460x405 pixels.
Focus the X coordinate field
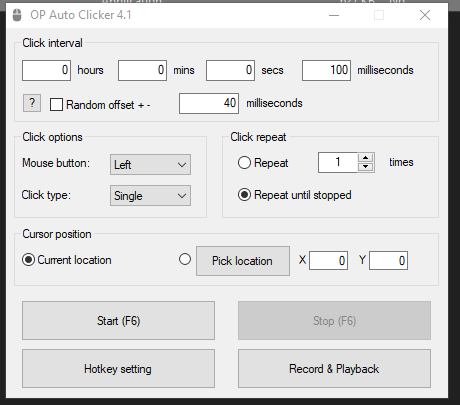[x=329, y=260]
